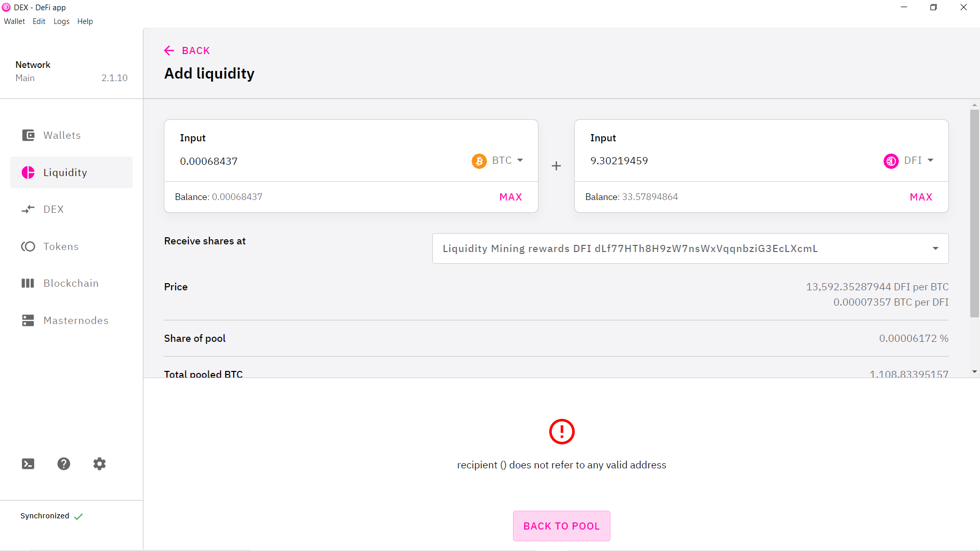Click the BTC amount input field
980x551 pixels.
click(x=322, y=161)
